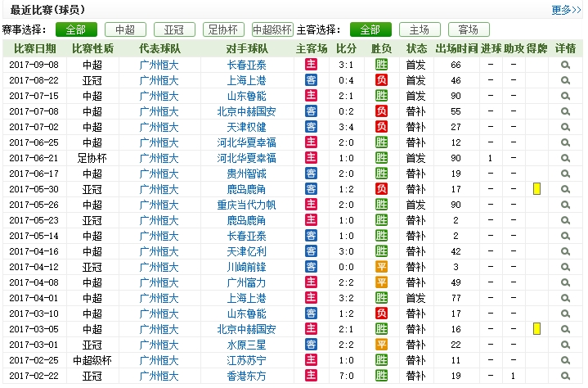Open details magnifier for 2017-06-17 match
The image size is (588, 388).
point(565,174)
